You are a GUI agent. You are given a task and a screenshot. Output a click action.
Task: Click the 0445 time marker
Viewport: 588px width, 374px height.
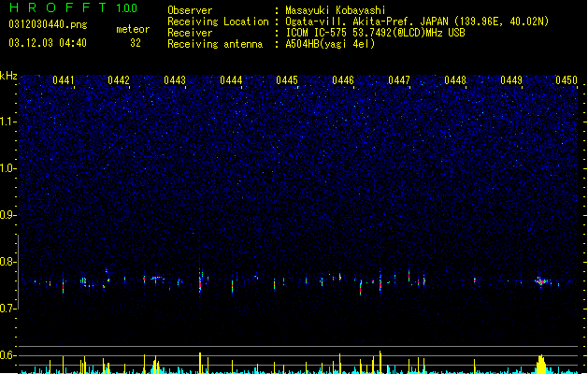(287, 80)
